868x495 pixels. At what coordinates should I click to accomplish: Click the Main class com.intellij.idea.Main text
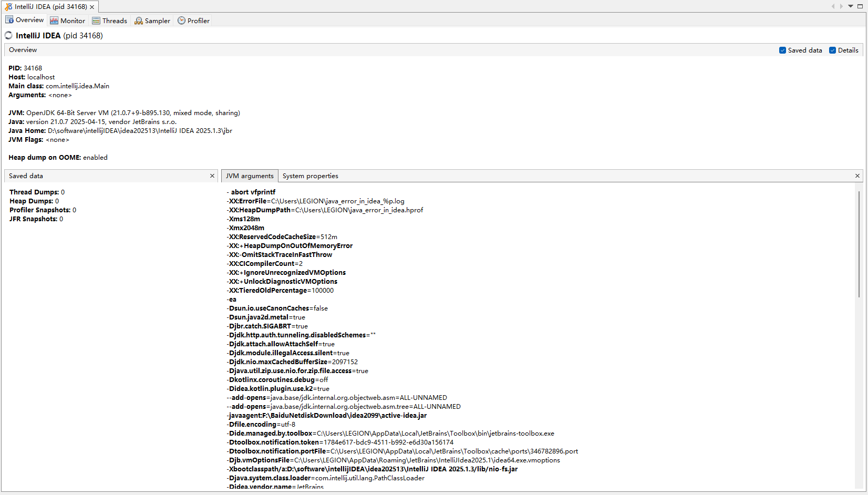coord(59,86)
